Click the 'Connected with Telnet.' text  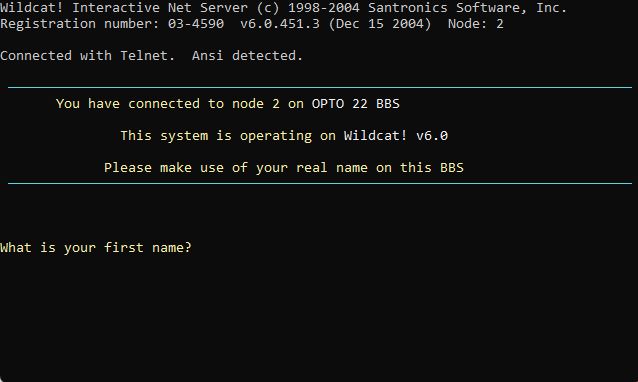pyautogui.click(x=87, y=55)
